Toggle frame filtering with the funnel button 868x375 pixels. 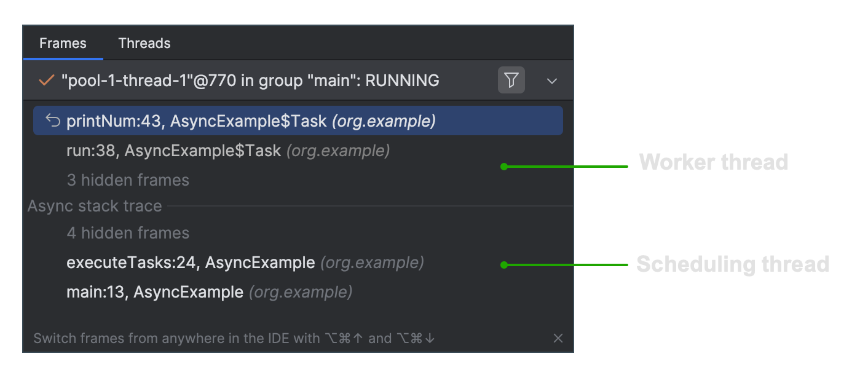(x=511, y=80)
